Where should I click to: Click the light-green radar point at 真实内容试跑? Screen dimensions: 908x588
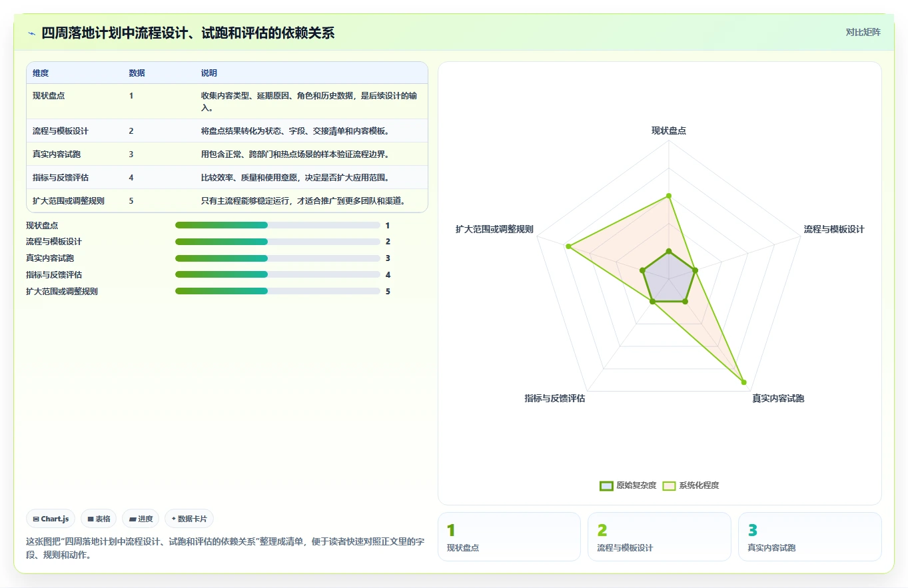pyautogui.click(x=743, y=382)
